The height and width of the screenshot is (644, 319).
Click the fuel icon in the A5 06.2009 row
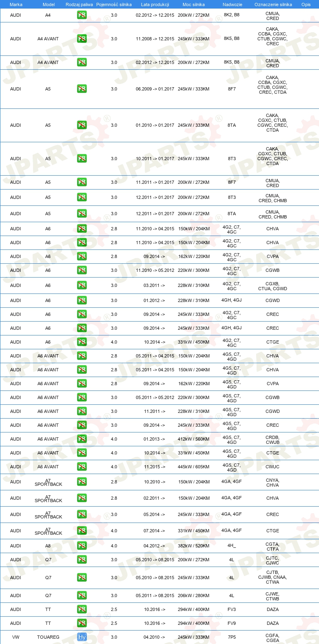tap(82, 89)
